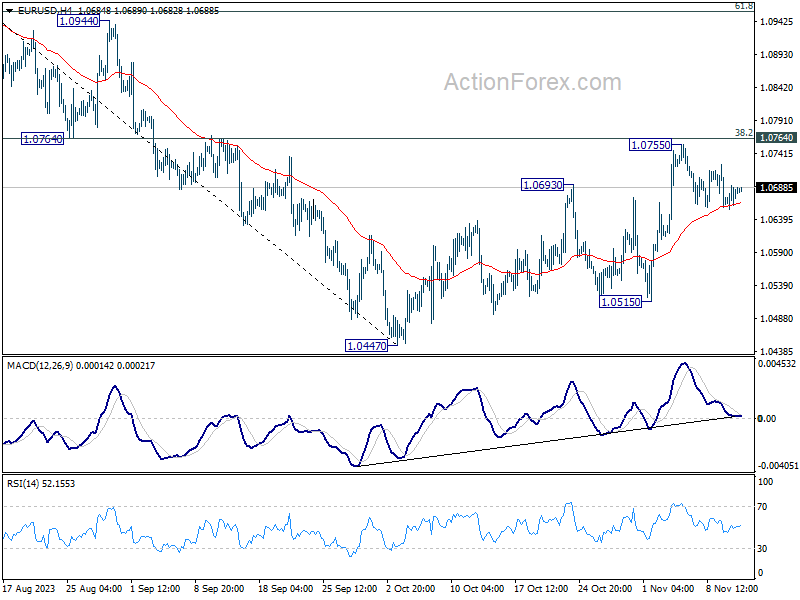800x600 pixels.
Task: Click the 8 Nov 12:00 time label
Action: click(x=732, y=589)
